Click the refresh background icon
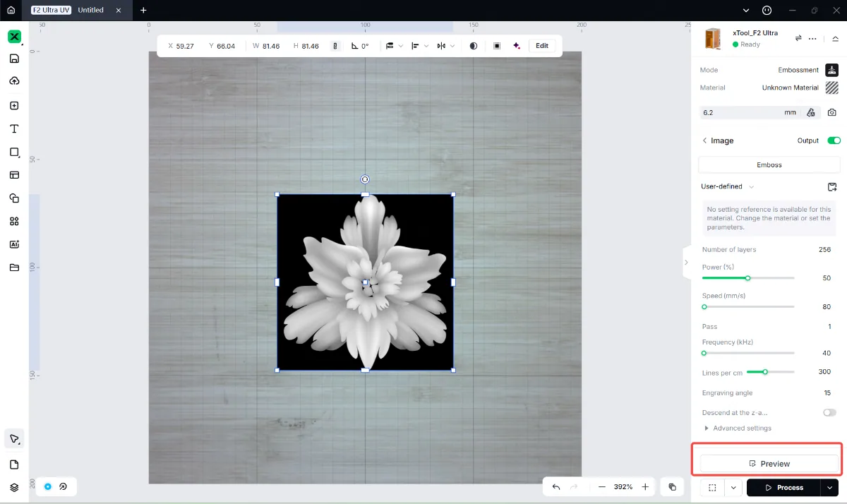Viewport: 847px width, 504px height. tap(64, 486)
